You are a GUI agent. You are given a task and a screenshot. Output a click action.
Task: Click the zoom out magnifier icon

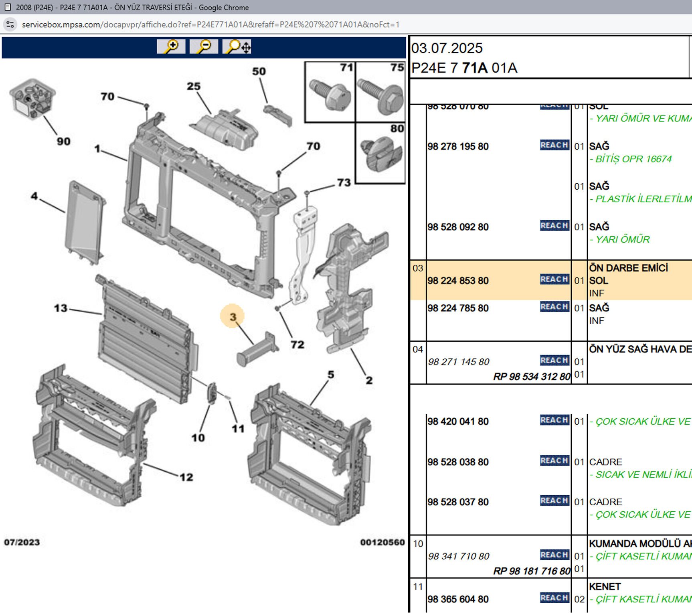(x=204, y=47)
